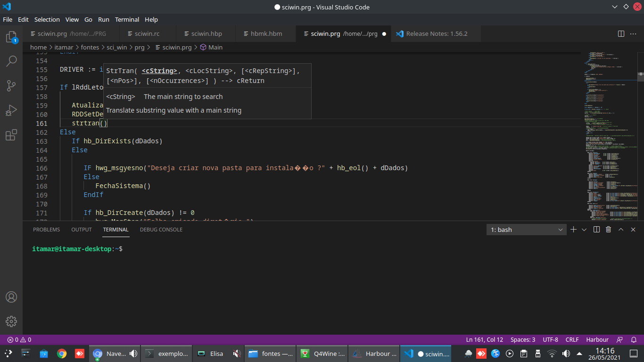
Task: Open the Search view icon
Action: (11, 61)
